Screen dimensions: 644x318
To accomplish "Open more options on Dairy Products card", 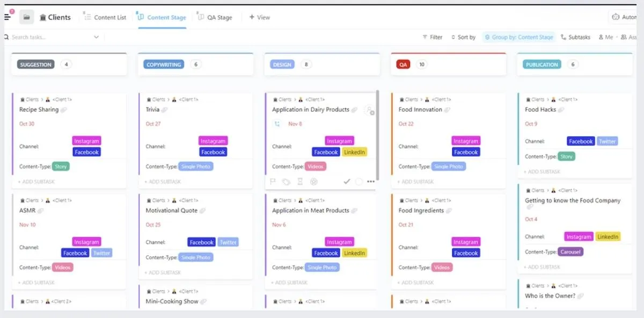I will (371, 182).
